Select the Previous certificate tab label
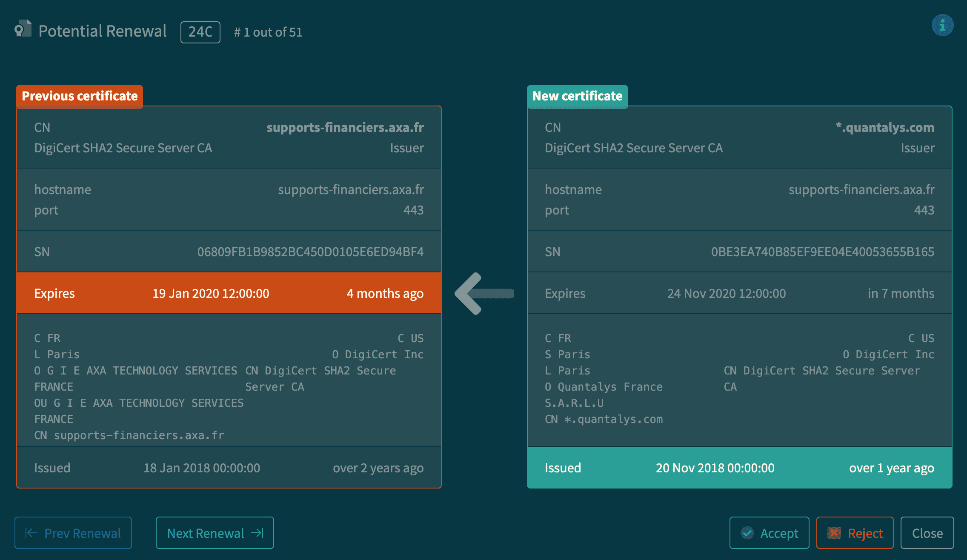Viewport: 967px width, 560px height. (80, 96)
